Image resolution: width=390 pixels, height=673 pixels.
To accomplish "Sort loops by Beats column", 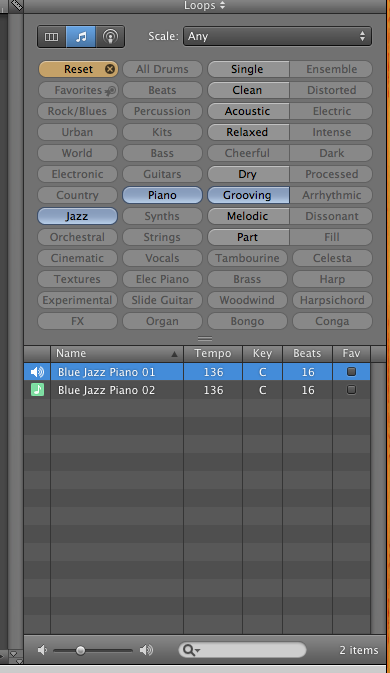I will pyautogui.click(x=307, y=354).
